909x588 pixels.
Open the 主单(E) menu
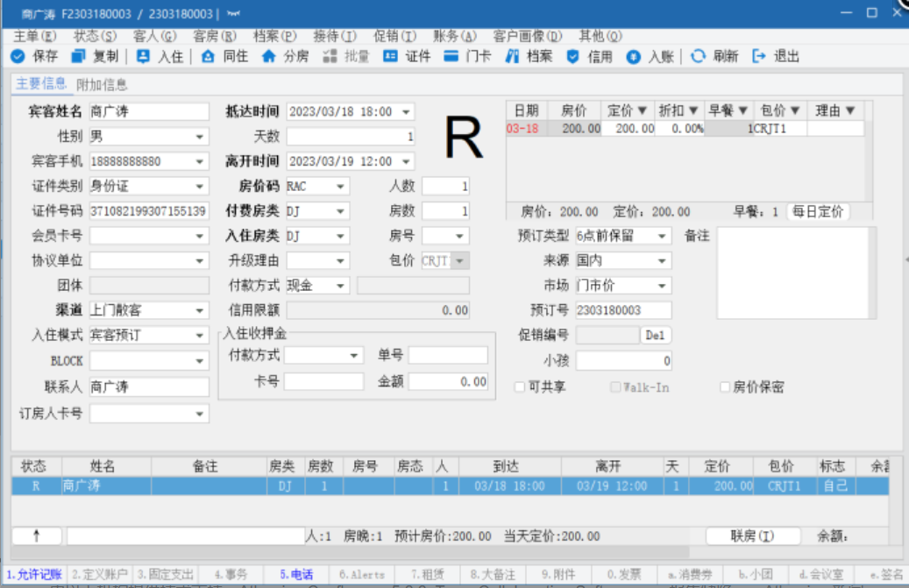[x=35, y=36]
